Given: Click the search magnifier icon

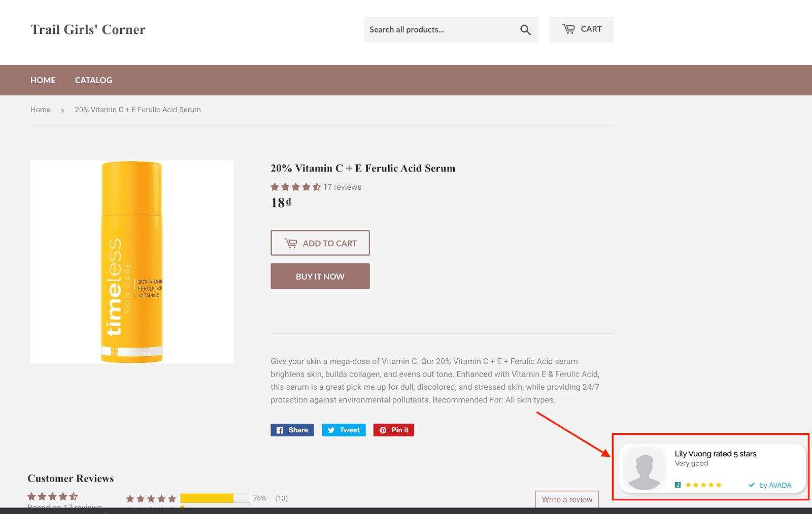Looking at the screenshot, I should pos(525,30).
